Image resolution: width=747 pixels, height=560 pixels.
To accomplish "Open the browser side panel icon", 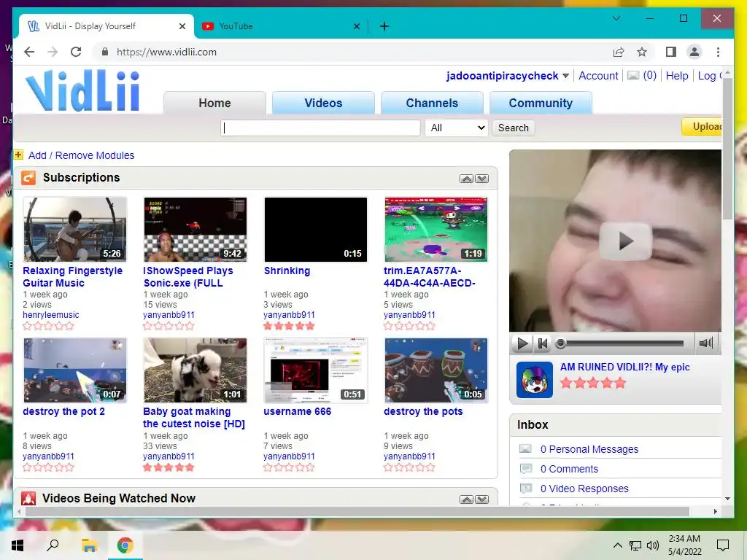I will pos(671,52).
